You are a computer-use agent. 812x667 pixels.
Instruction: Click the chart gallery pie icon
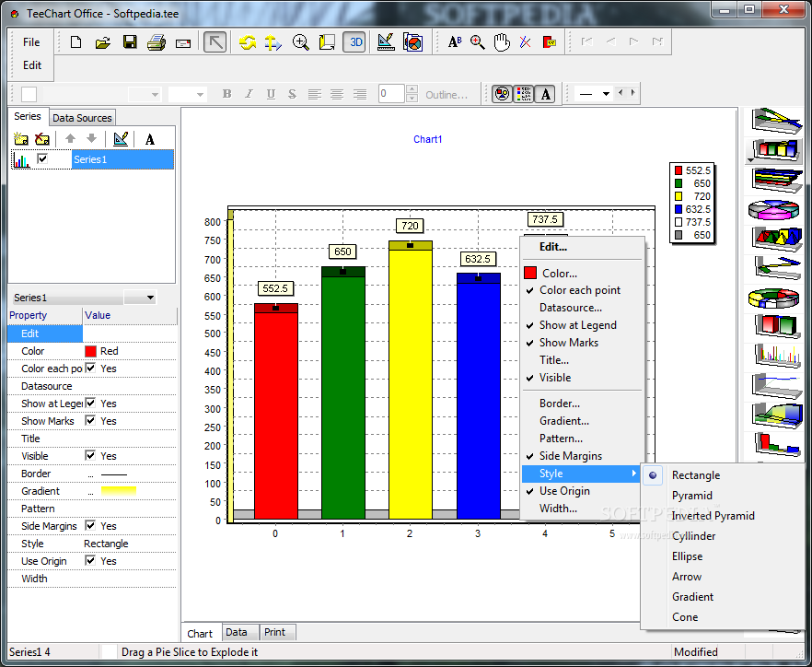click(412, 42)
